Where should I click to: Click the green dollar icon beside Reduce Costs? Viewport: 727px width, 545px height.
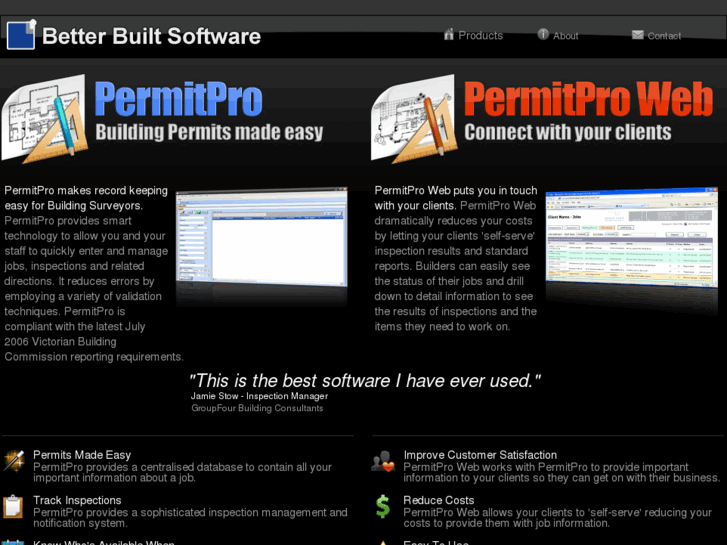pyautogui.click(x=383, y=507)
